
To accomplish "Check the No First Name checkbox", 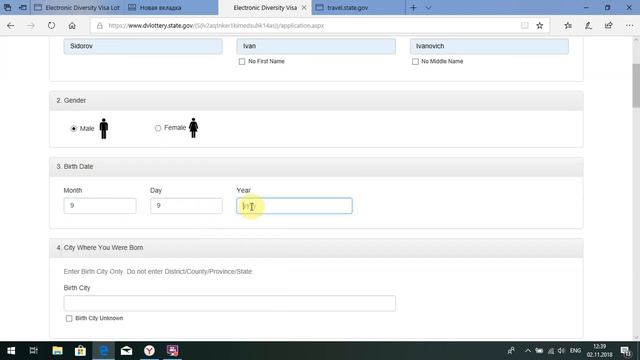I will (x=242, y=62).
